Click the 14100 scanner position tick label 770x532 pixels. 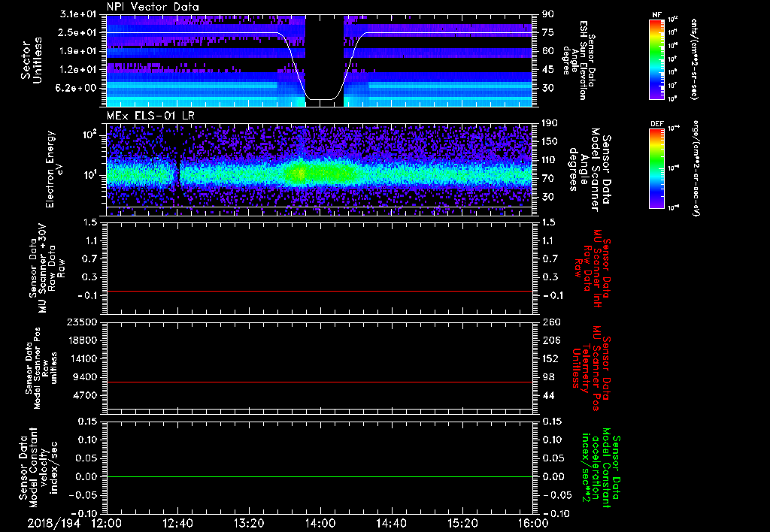83,358
